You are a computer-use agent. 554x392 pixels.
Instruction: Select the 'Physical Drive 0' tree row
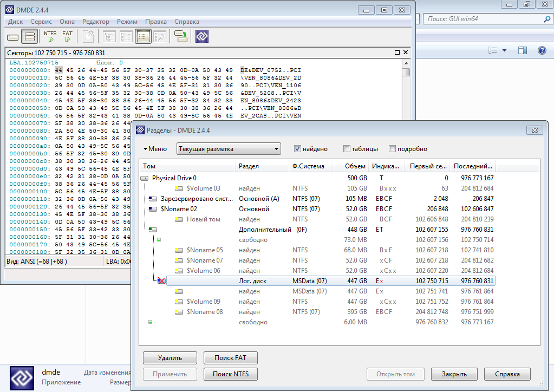tap(174, 178)
